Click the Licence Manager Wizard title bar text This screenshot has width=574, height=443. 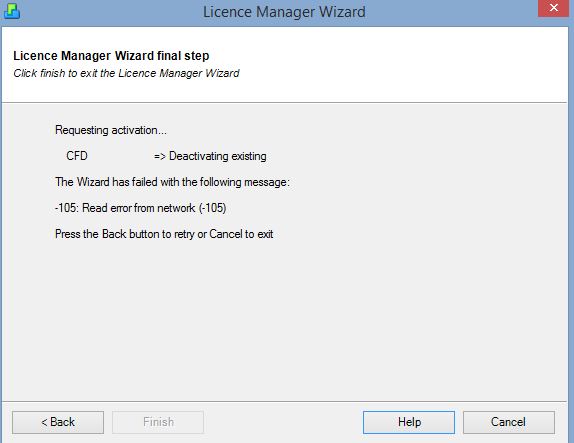pos(284,12)
